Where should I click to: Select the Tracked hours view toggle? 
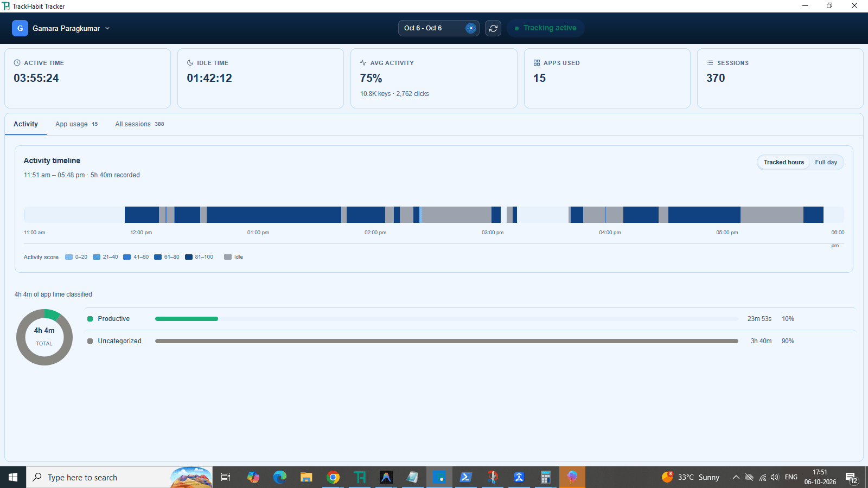(x=784, y=162)
